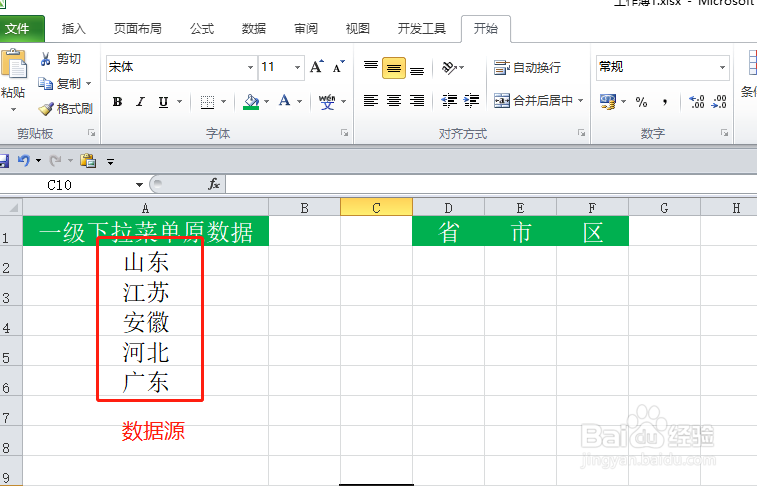Viewport: 757px width, 486px height.
Task: Center text horizontally
Action: (x=394, y=100)
